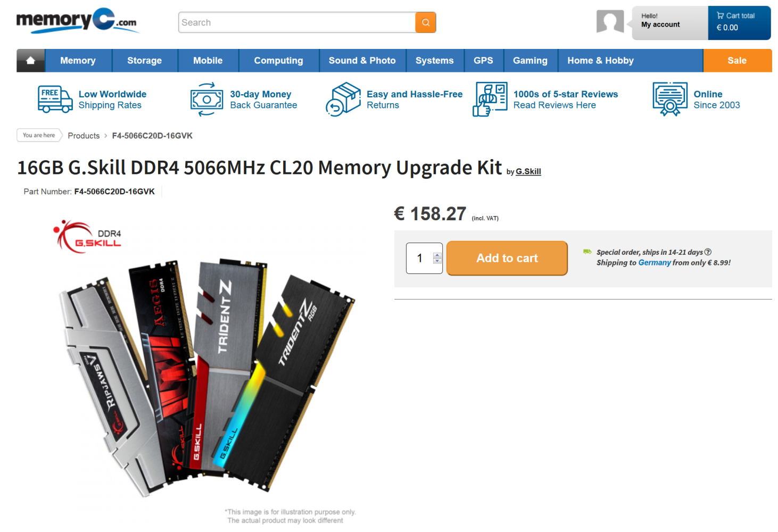Screen dimensions: 778x532
Task: Click the user avatar placeholder icon
Action: coord(610,22)
